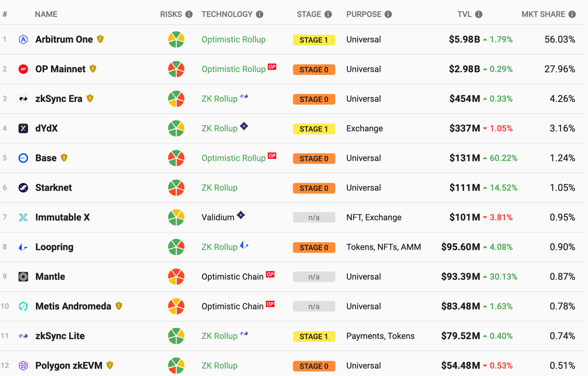Open the dYdX project link
Screen dimensions: 588x376
tap(47, 128)
